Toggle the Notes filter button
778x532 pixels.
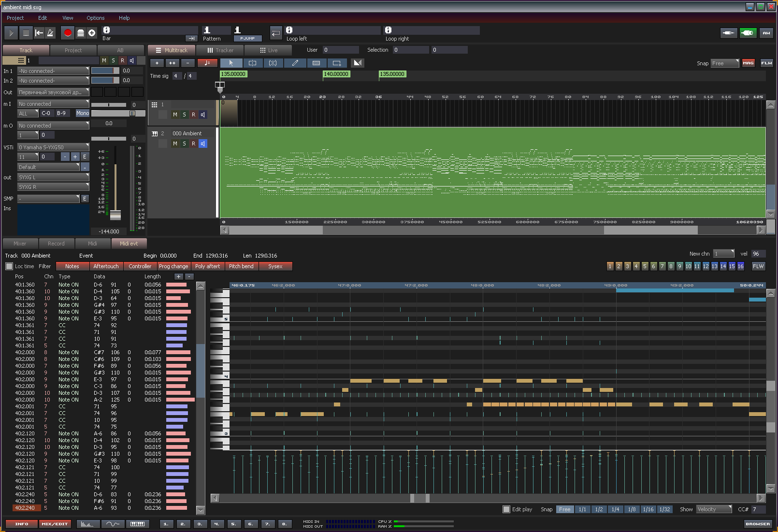click(x=72, y=266)
